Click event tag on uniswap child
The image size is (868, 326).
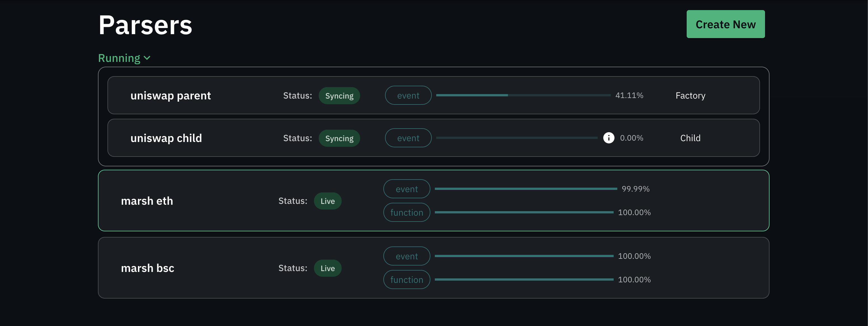tap(408, 138)
